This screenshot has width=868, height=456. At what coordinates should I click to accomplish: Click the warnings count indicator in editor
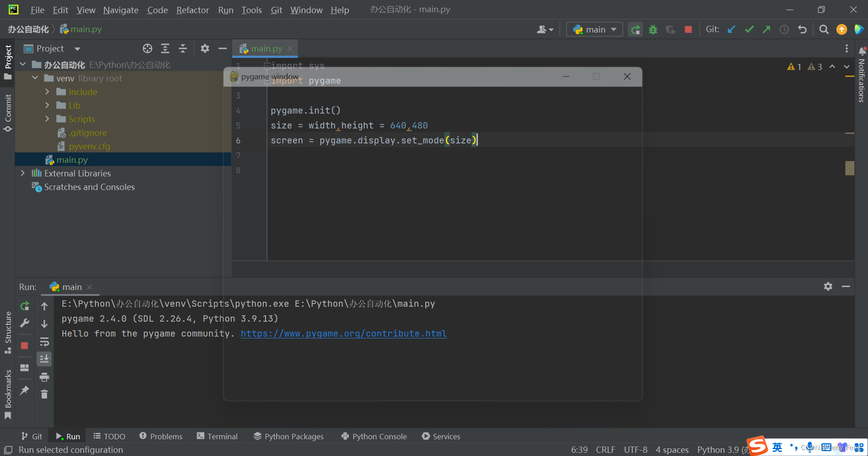click(x=805, y=66)
